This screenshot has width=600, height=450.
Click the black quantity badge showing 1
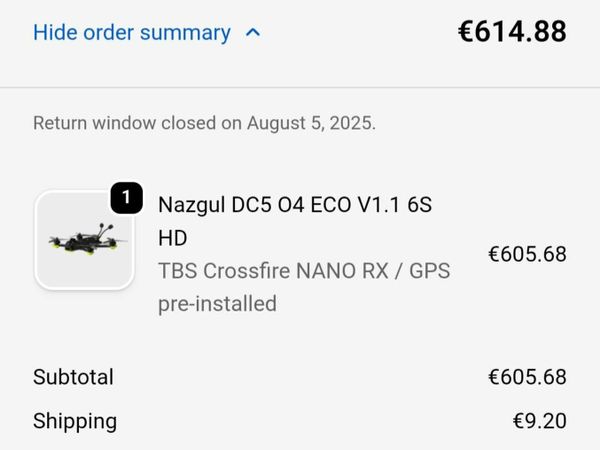pyautogui.click(x=125, y=199)
